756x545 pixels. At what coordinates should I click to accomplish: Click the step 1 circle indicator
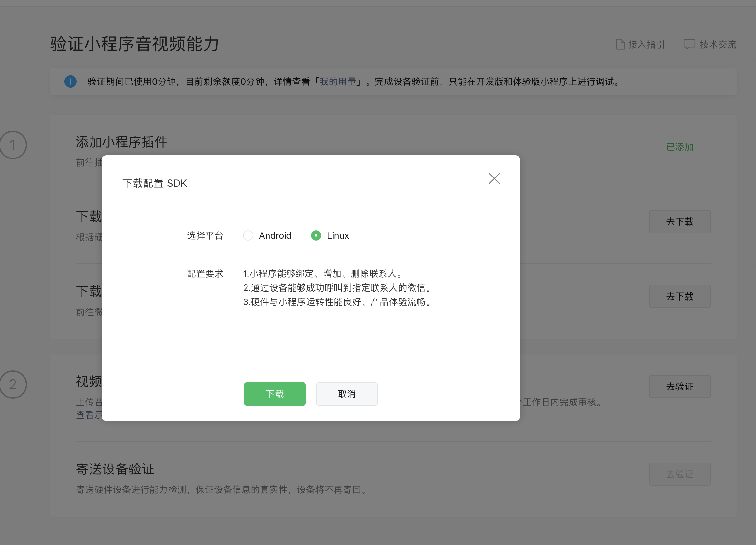[13, 145]
